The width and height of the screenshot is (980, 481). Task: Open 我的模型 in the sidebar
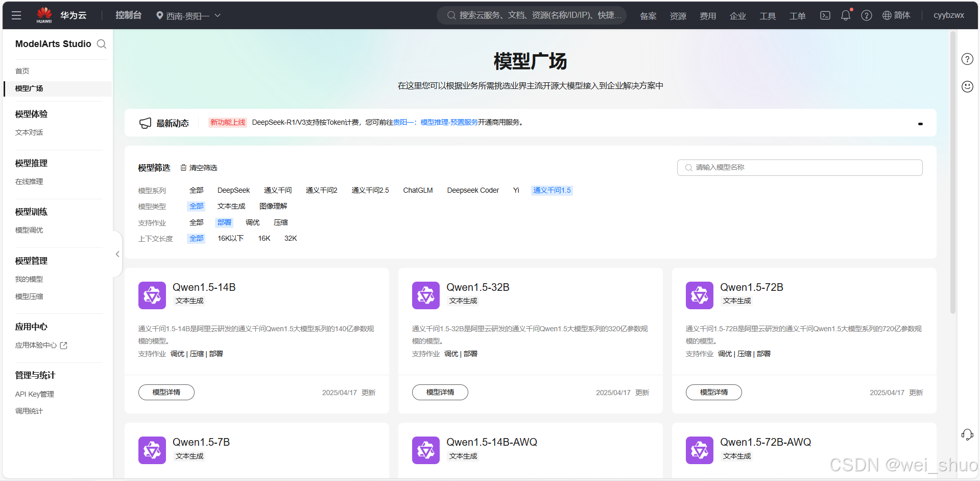[29, 279]
